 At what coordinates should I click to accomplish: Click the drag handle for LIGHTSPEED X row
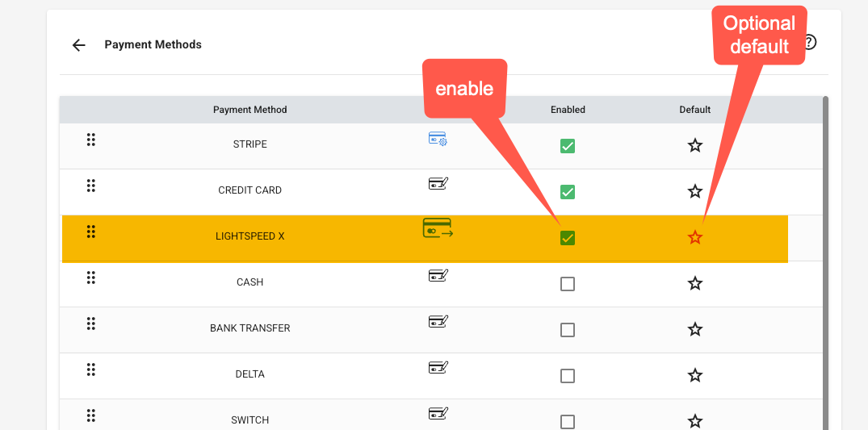(90, 232)
